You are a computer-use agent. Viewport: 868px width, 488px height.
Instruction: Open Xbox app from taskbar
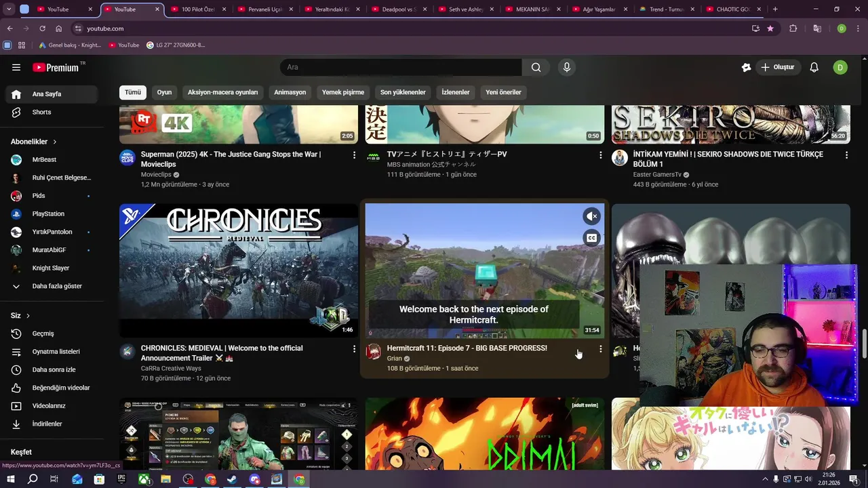click(144, 479)
